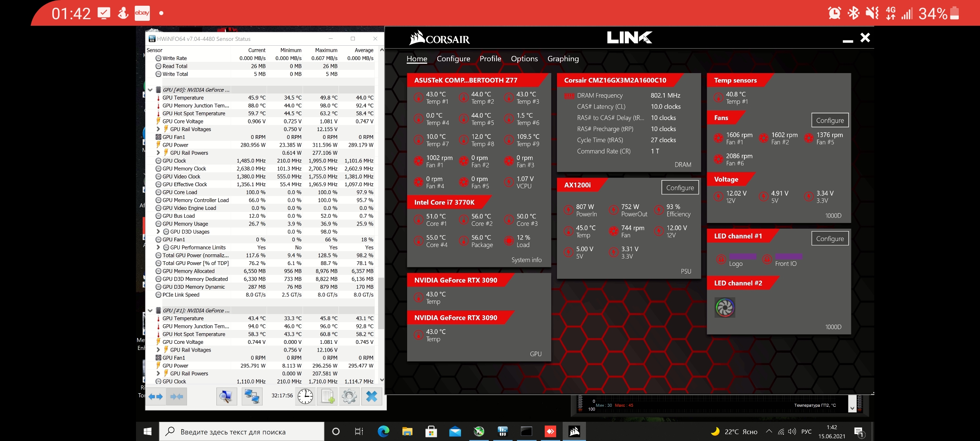The height and width of the screenshot is (441, 980).
Task: Start logging with the sheet plus icon
Action: click(x=327, y=396)
